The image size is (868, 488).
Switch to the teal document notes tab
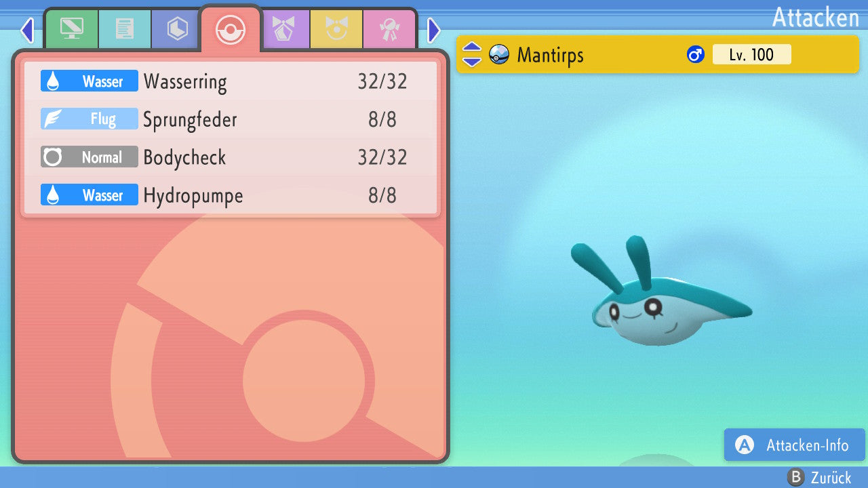(x=124, y=29)
